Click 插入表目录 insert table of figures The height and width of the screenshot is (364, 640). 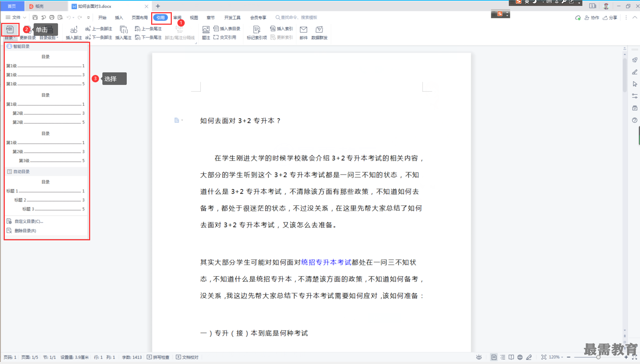click(227, 28)
